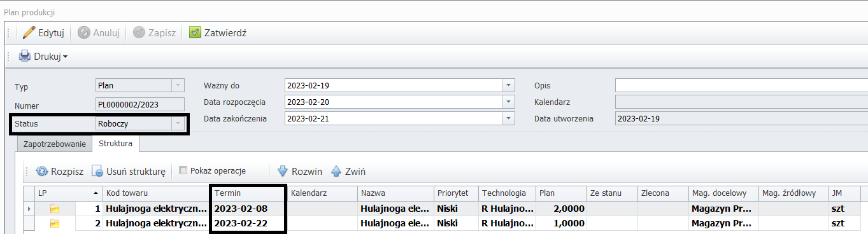868x234 pixels.
Task: Open the Data zakończenia date dropdown arrow
Action: (x=508, y=118)
